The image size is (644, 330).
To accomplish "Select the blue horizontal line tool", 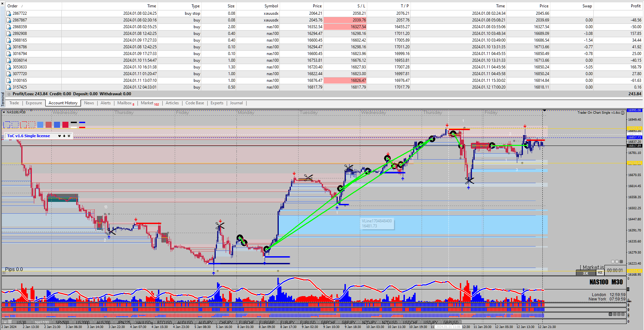I will tap(82, 122).
